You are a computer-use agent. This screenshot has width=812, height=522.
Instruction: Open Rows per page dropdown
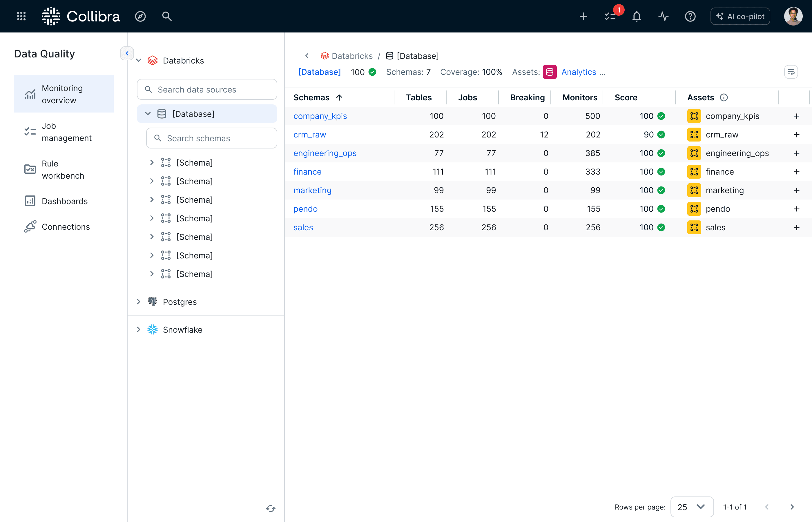pos(692,507)
